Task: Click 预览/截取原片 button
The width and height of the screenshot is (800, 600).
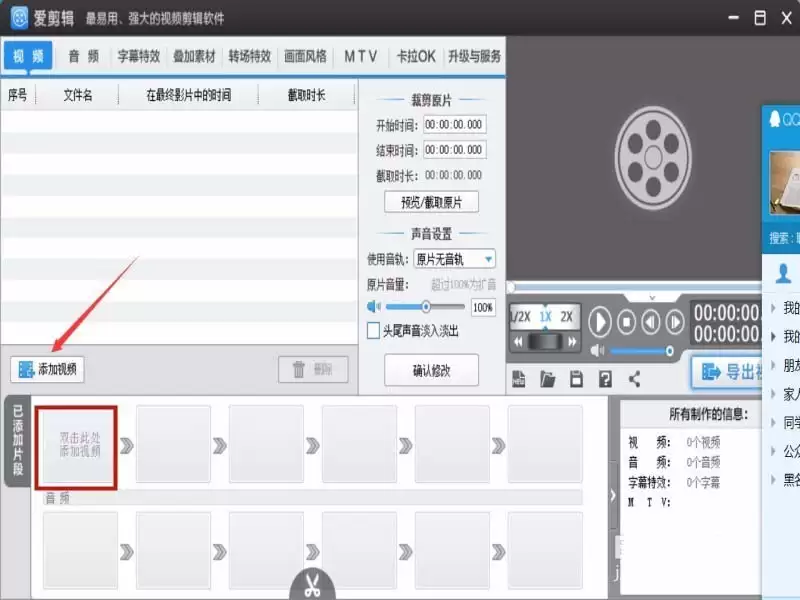Action: click(x=431, y=202)
